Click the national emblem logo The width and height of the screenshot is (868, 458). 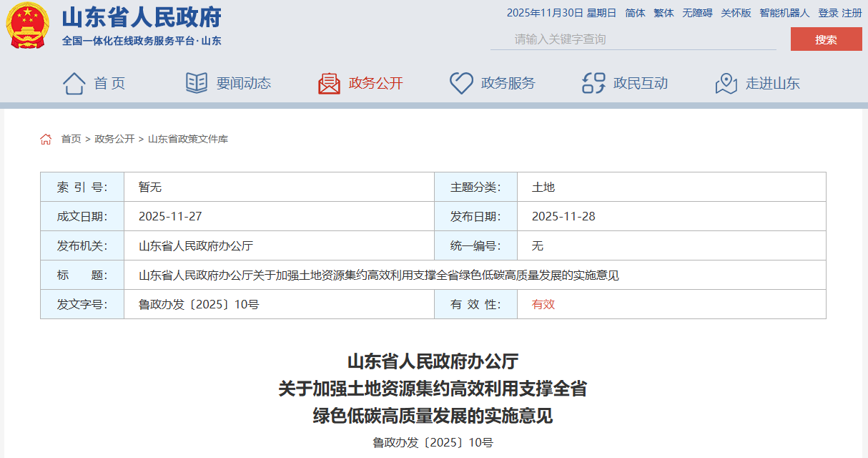coord(28,26)
